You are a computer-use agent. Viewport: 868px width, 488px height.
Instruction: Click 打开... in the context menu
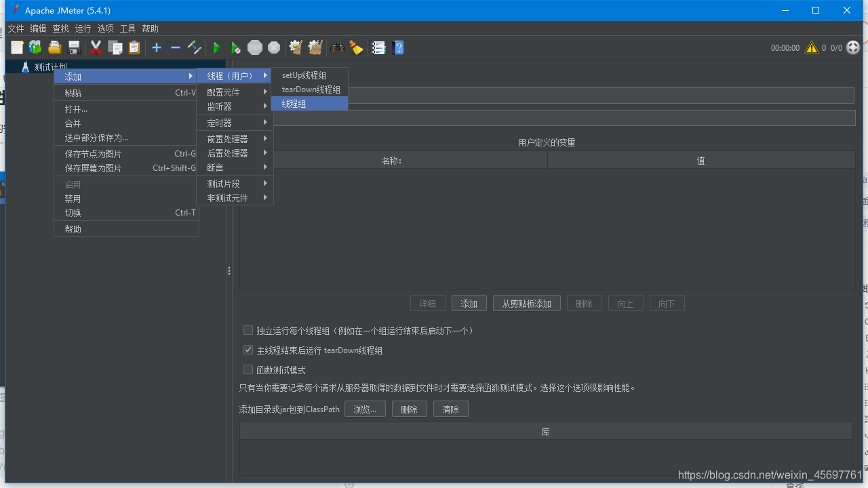(126, 109)
